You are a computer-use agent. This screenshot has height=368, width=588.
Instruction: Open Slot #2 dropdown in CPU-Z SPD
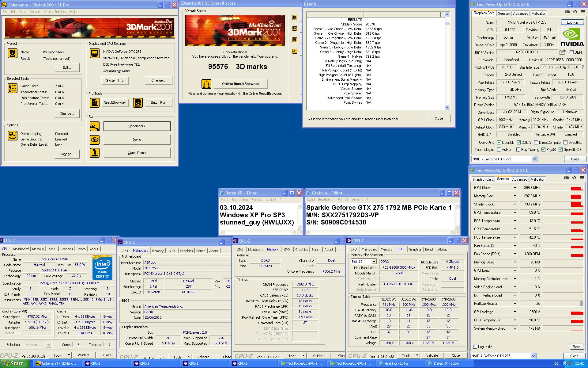point(374,262)
